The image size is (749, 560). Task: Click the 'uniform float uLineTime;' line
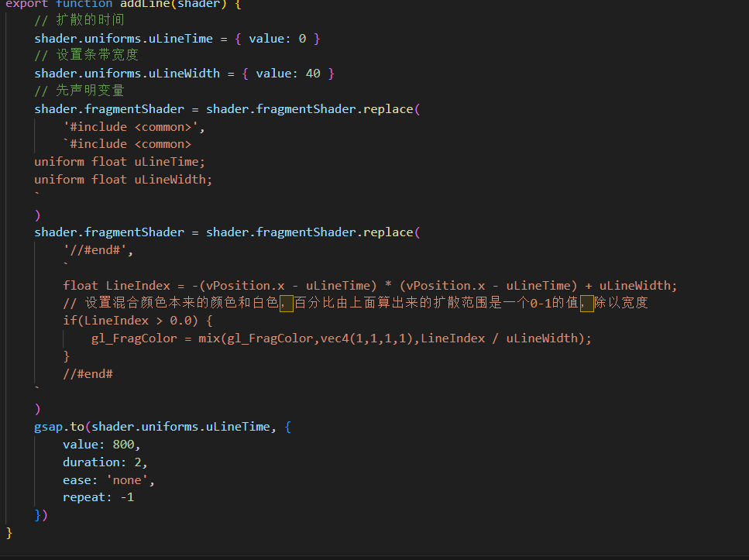[119, 162]
